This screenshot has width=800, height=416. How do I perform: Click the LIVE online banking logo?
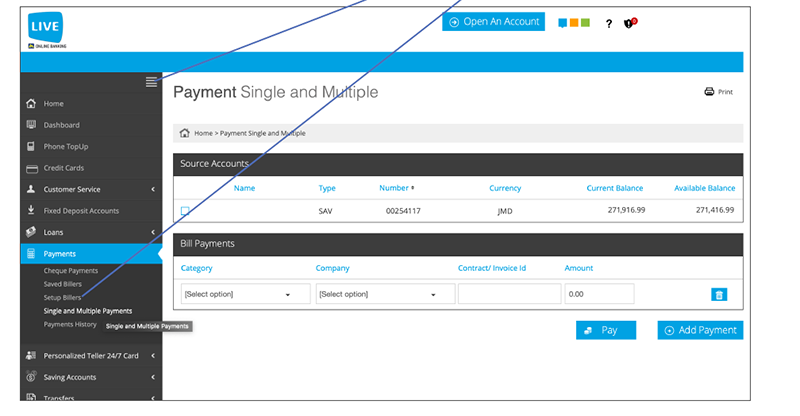[46, 30]
